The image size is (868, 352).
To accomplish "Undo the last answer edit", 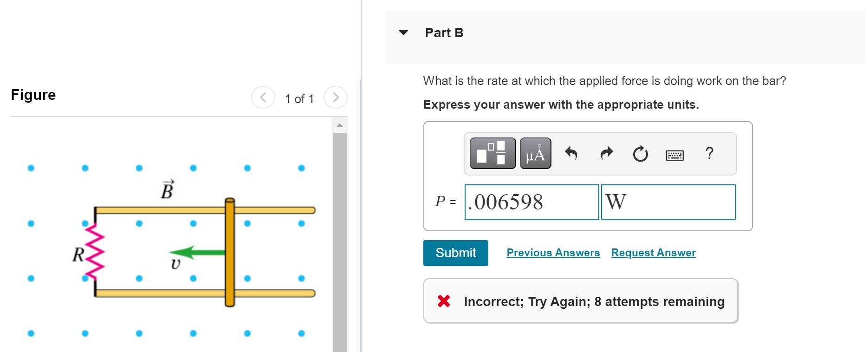I will (571, 154).
